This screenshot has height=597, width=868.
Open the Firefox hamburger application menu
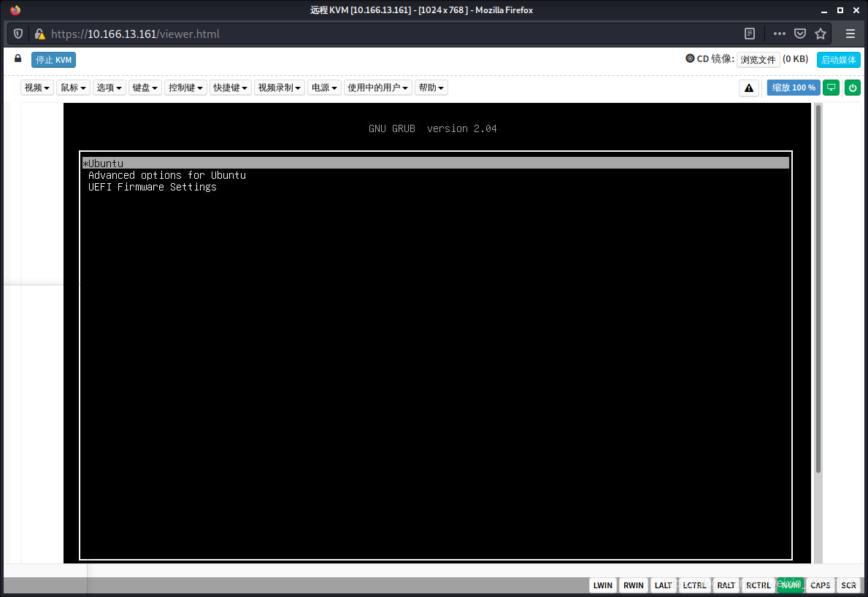[850, 34]
